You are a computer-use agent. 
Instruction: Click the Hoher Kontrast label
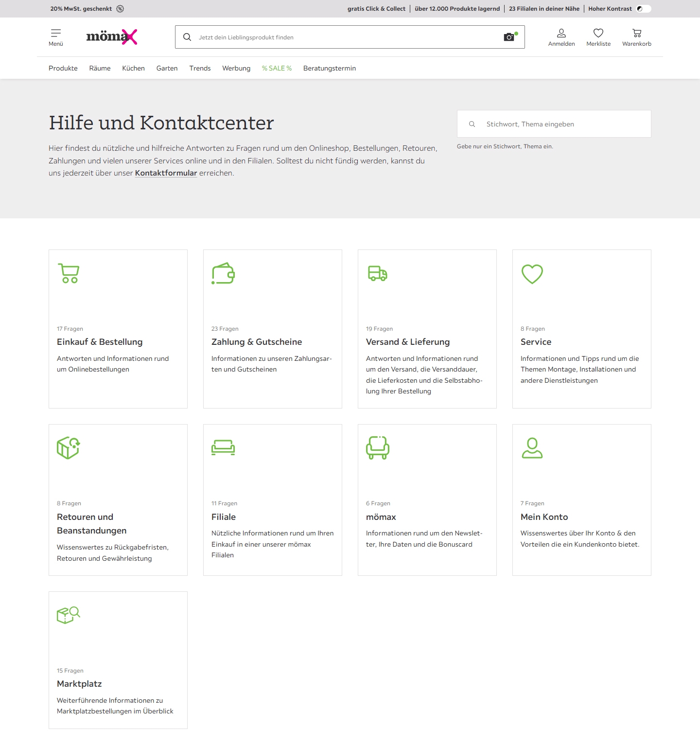[x=610, y=9]
